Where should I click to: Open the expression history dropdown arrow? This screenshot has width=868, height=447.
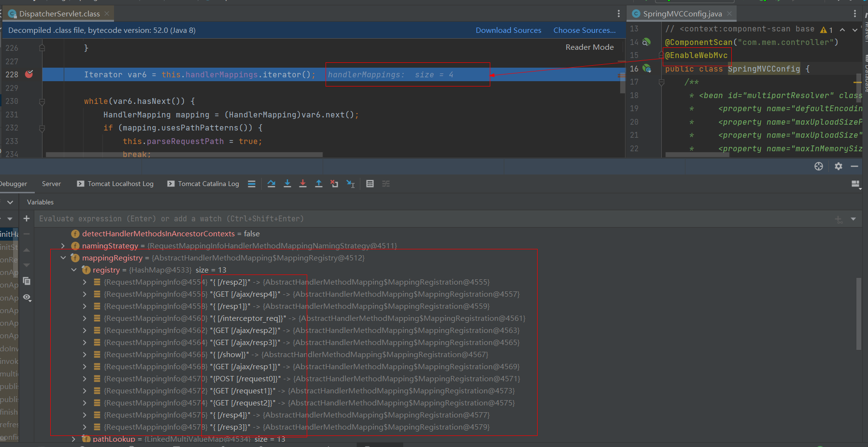pyautogui.click(x=854, y=219)
